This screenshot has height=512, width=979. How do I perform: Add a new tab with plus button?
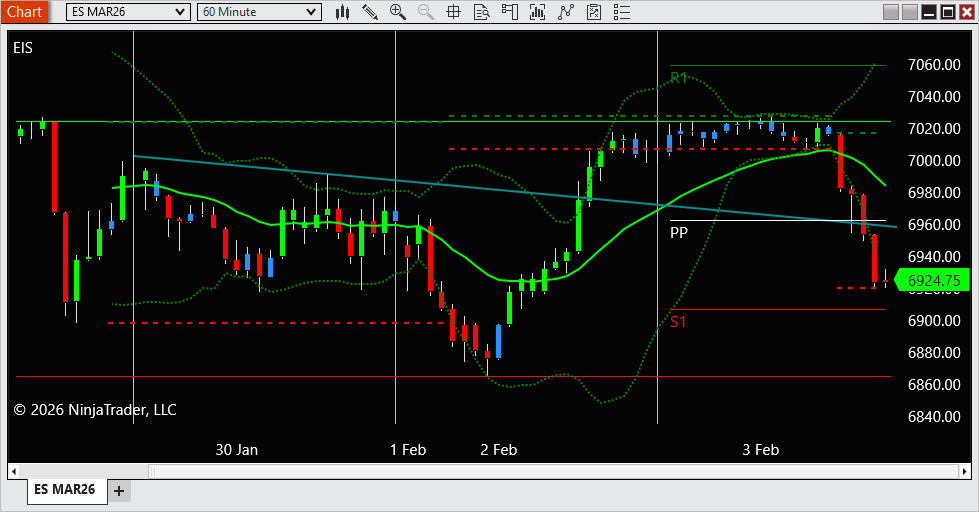pyautogui.click(x=119, y=491)
